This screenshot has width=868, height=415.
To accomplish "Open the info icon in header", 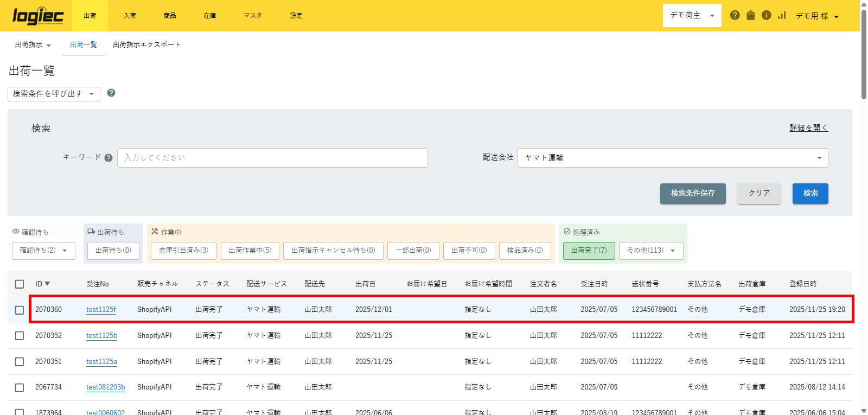I will (x=766, y=15).
